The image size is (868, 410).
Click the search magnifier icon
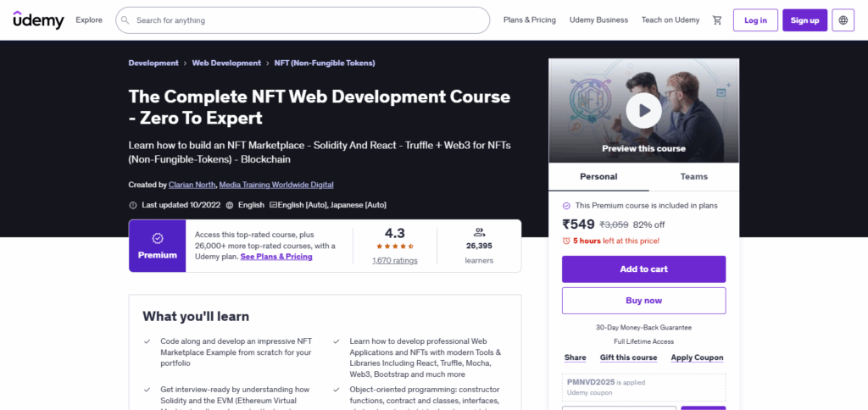125,20
